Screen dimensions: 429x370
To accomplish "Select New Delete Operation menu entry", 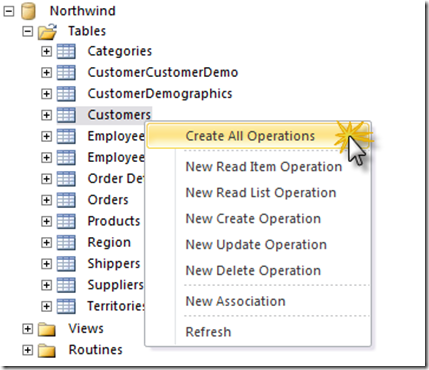I will pyautogui.click(x=253, y=270).
